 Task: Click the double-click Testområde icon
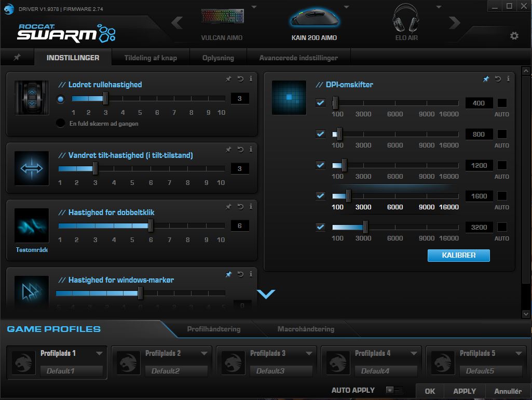point(32,225)
